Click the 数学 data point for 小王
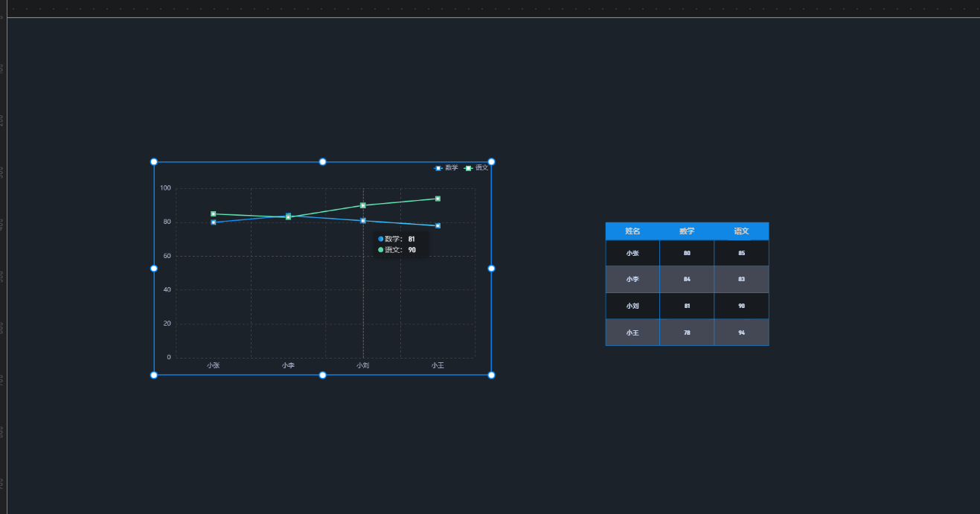Screen dimensions: 980x514 click(438, 225)
